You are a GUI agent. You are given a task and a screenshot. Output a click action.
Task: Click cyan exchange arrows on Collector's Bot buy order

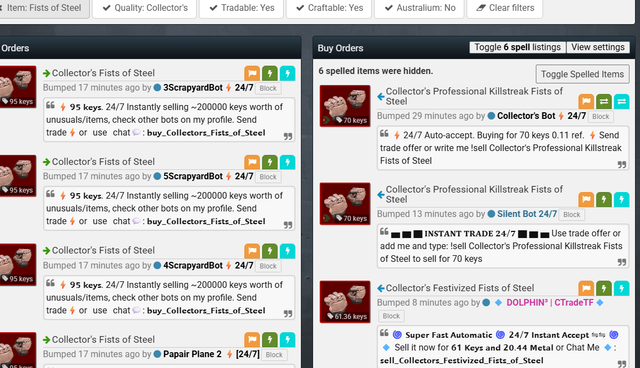(x=621, y=101)
